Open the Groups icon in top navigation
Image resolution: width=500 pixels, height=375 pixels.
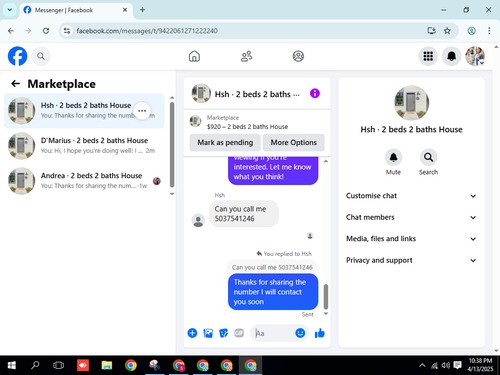click(298, 56)
